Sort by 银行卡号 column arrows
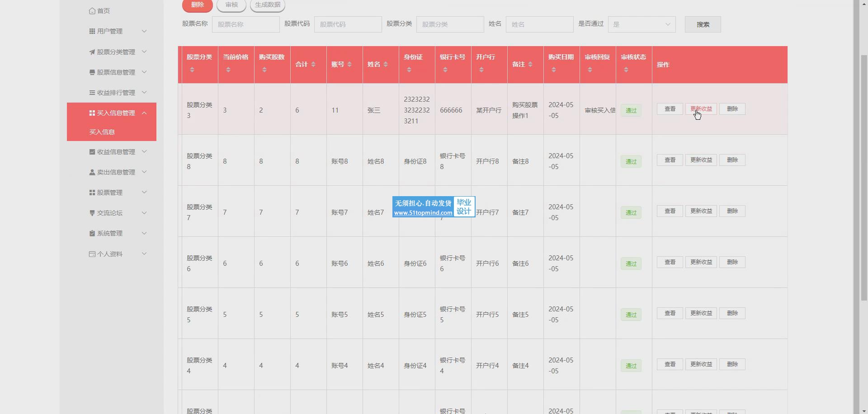This screenshot has width=868, height=414. 445,70
